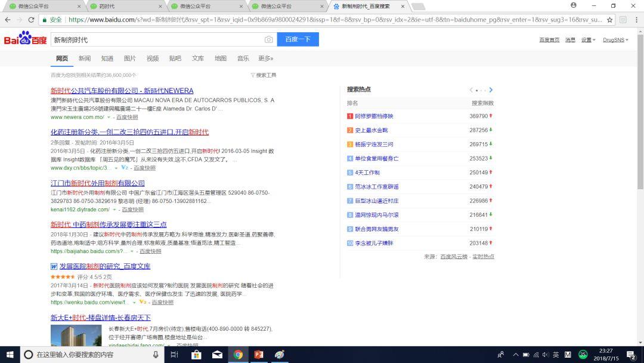
Task: Select the 图片 search tab
Action: (130, 59)
